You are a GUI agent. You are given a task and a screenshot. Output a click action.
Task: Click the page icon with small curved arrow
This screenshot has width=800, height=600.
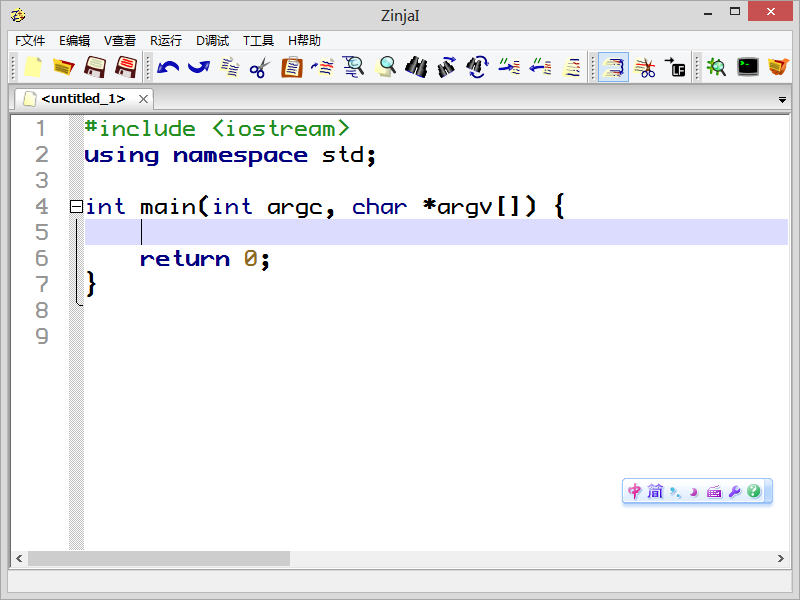[322, 67]
